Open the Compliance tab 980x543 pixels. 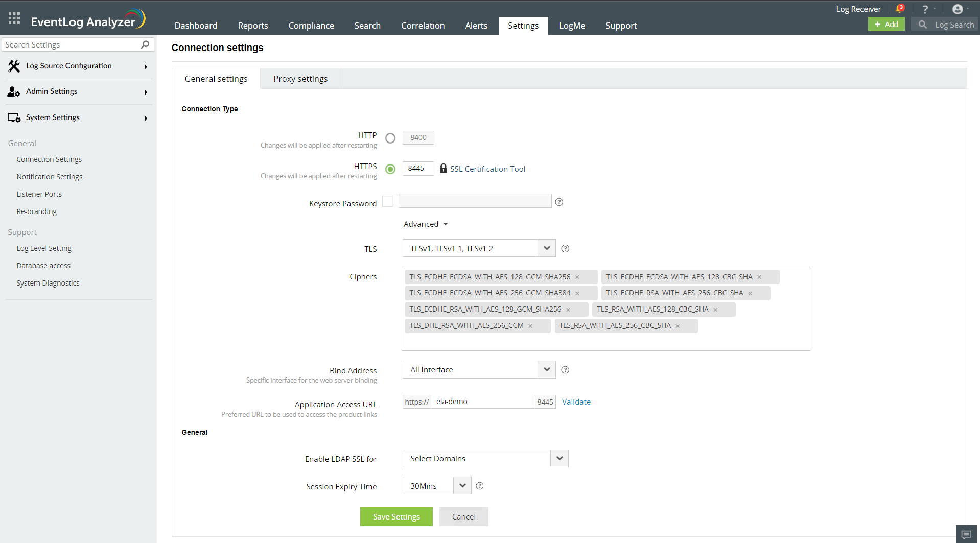pos(311,26)
